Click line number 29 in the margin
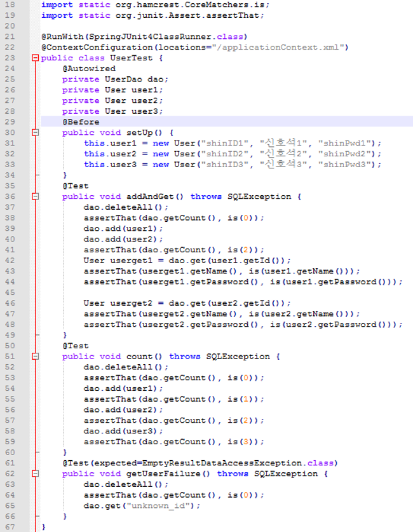This screenshot has width=413, height=532. (x=10, y=122)
